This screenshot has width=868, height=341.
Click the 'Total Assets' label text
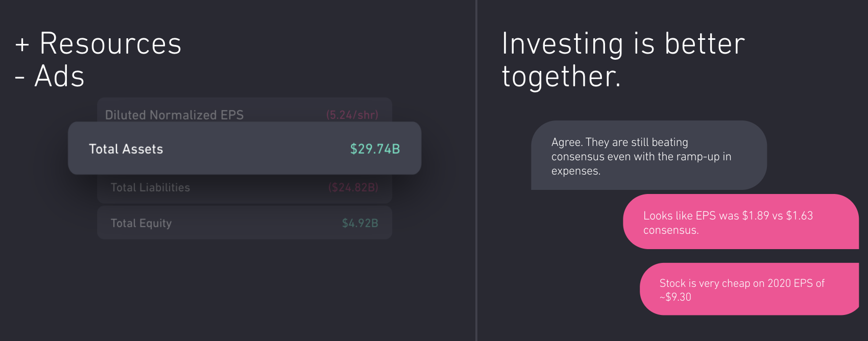[x=126, y=149]
